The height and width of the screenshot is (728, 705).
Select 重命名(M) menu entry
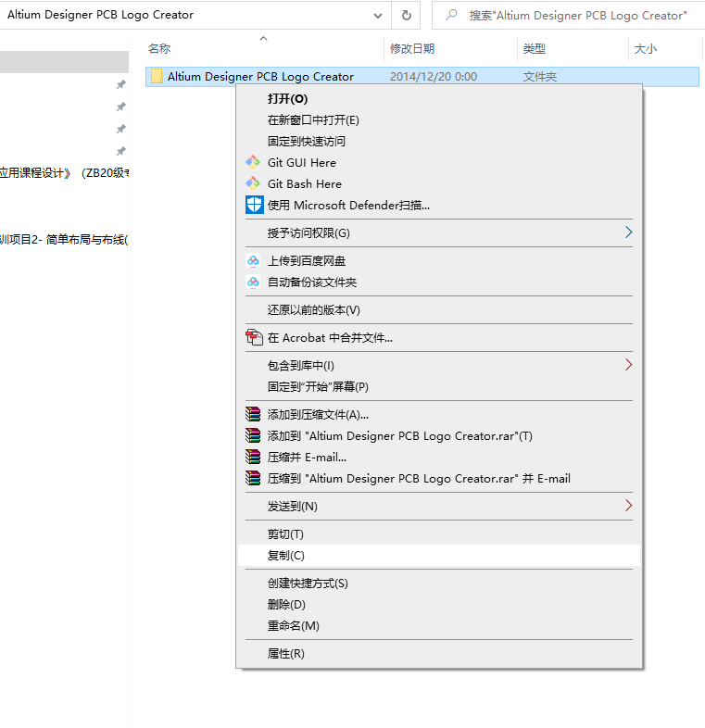293,626
